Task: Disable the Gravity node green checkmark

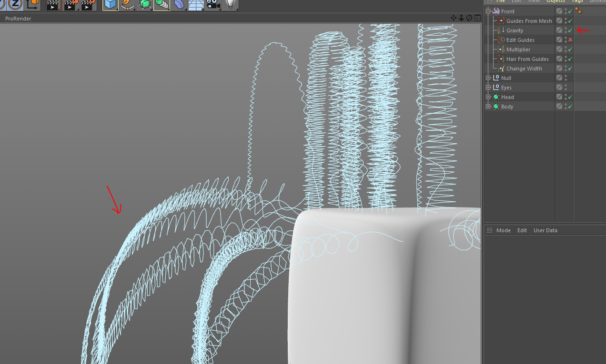Action: (570, 30)
